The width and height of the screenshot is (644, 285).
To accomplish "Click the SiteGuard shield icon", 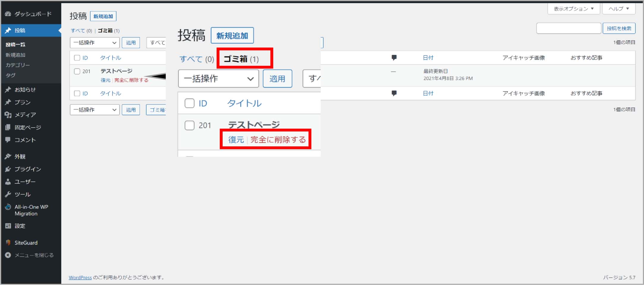I will pos(8,243).
